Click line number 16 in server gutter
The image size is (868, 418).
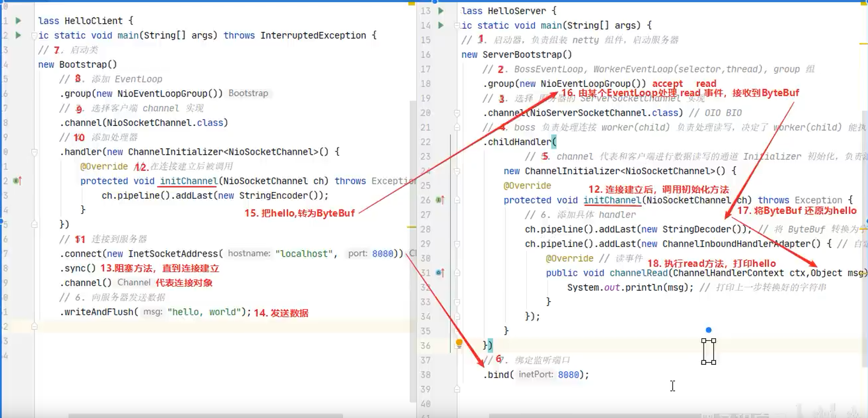tap(425, 55)
